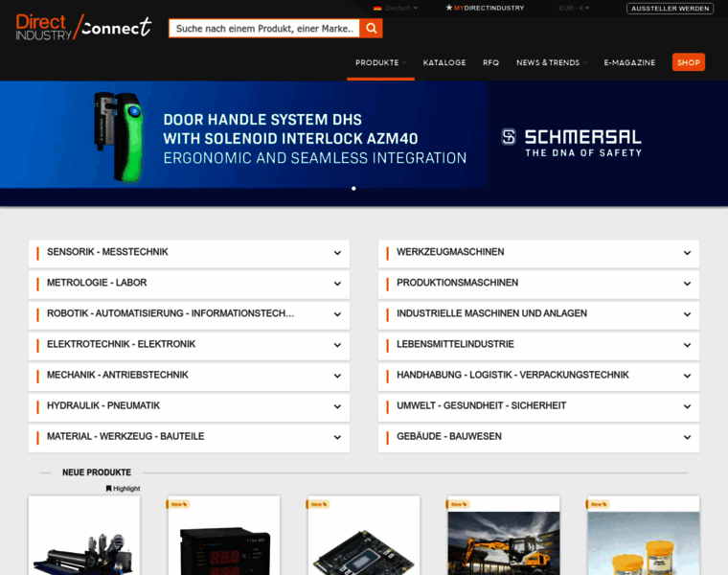This screenshot has height=575, width=728.
Task: Click the New tag on excavator card
Action: pos(458,504)
